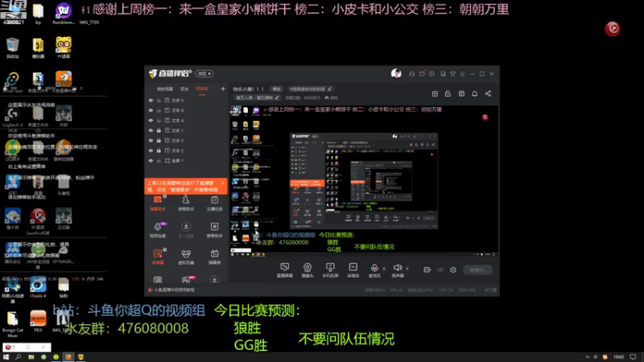Hide the 全屏 1 source layer

[151, 160]
